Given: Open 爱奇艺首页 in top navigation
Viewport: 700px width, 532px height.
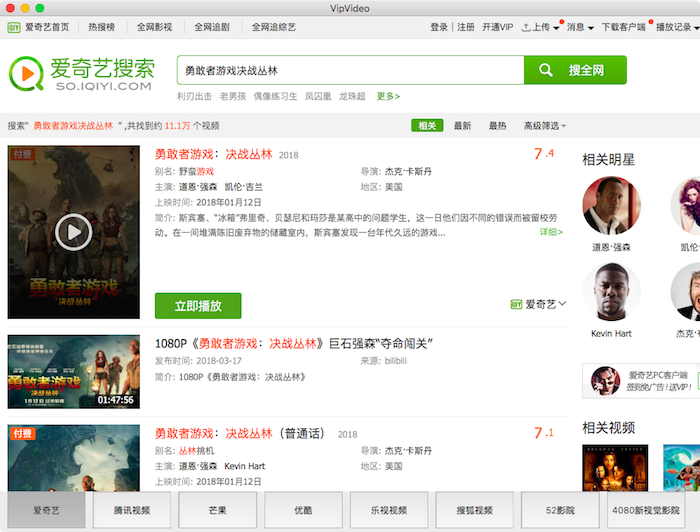Looking at the screenshot, I should 47,27.
